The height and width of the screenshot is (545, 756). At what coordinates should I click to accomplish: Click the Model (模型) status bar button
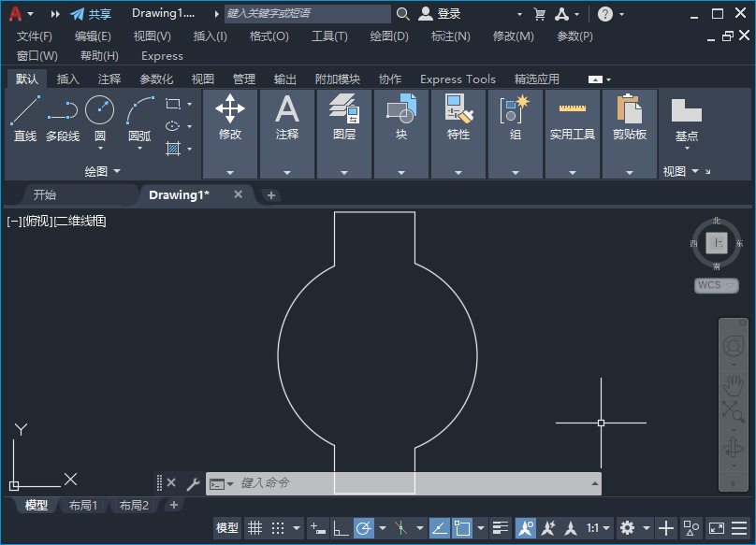point(227,528)
